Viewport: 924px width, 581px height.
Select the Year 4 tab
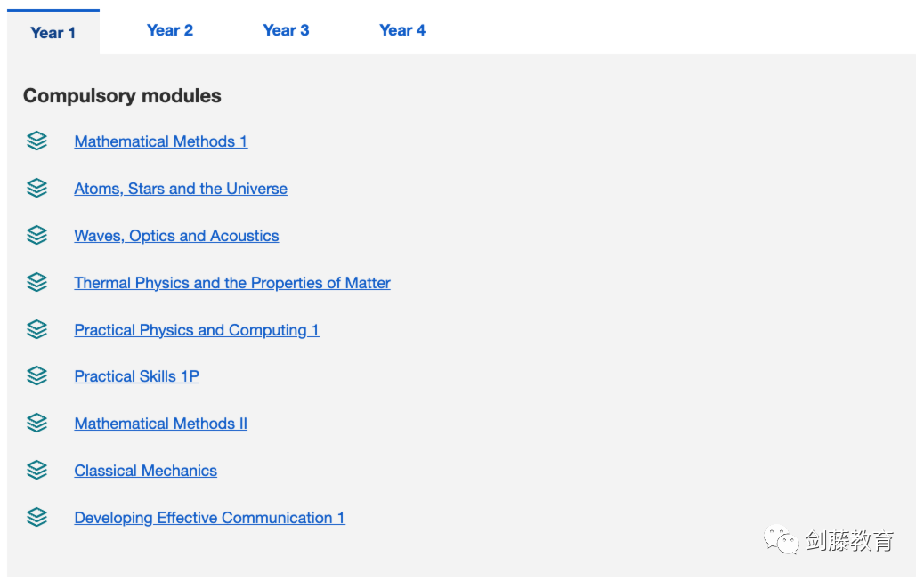point(402,30)
